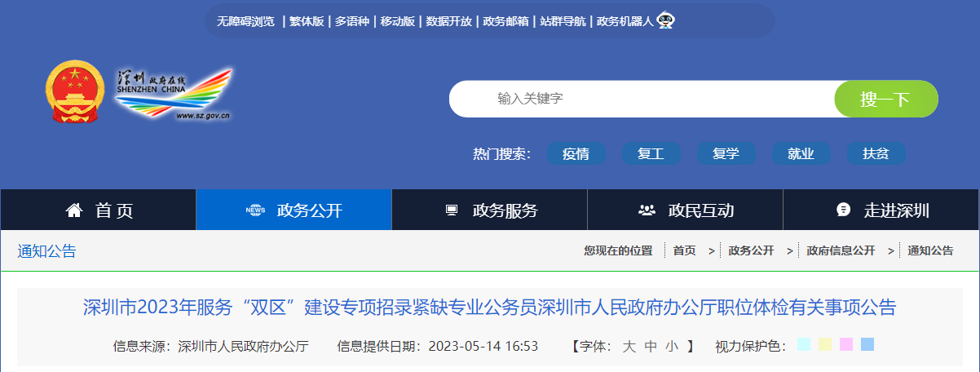
Task: Open 数据开放 in the top bar
Action: point(448,21)
